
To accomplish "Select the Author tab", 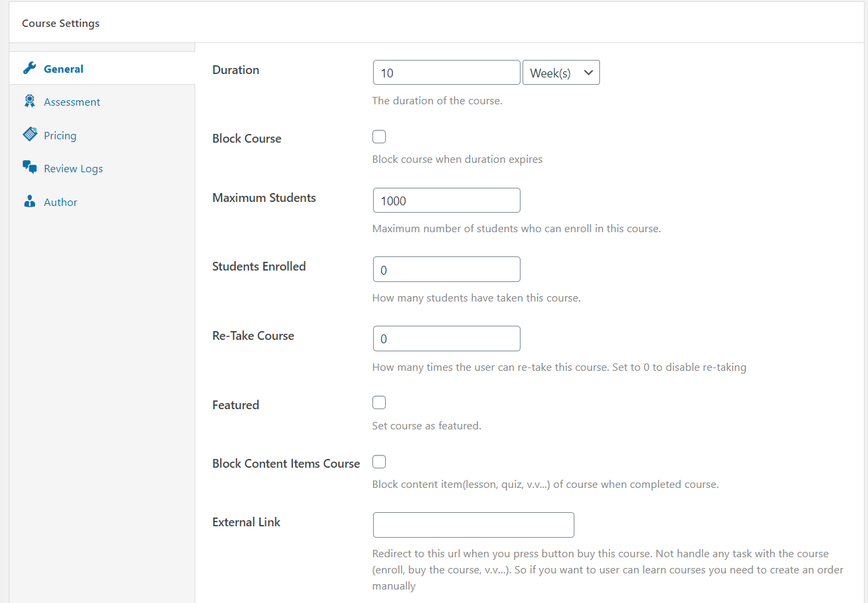I will pyautogui.click(x=102, y=202).
